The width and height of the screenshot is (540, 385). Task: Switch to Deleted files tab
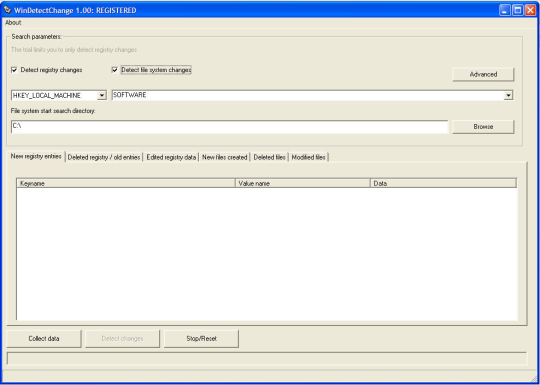coord(269,157)
